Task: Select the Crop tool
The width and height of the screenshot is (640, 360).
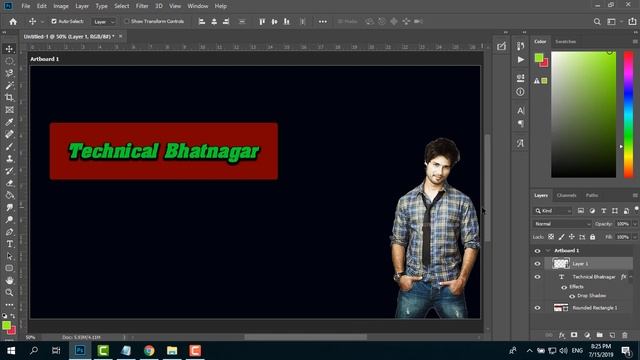Action: (9, 98)
